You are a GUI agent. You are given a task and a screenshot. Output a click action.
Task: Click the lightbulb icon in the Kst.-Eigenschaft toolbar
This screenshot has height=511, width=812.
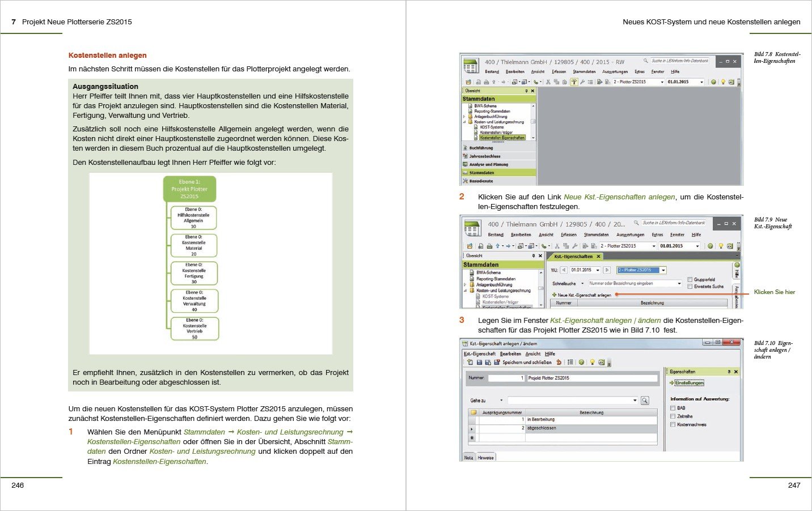point(592,362)
